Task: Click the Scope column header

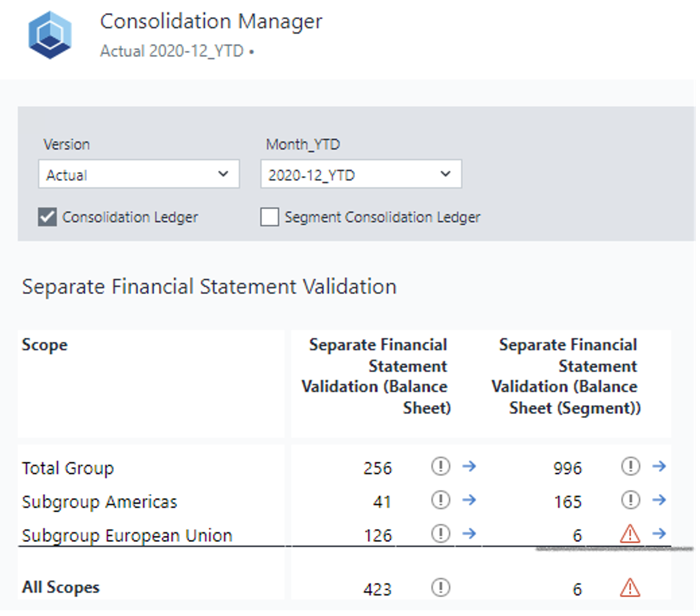Action: pyautogui.click(x=44, y=345)
